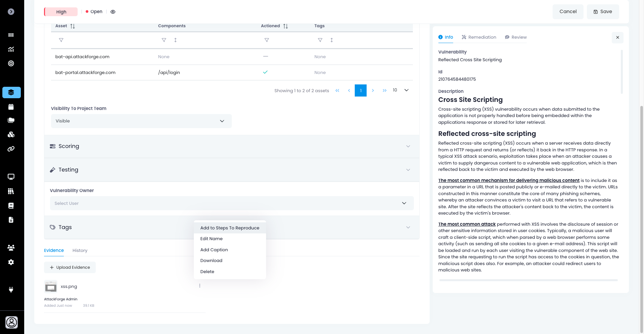Sort by the Actioned column arrows
Screen dimensions: 644x334
[286, 26]
